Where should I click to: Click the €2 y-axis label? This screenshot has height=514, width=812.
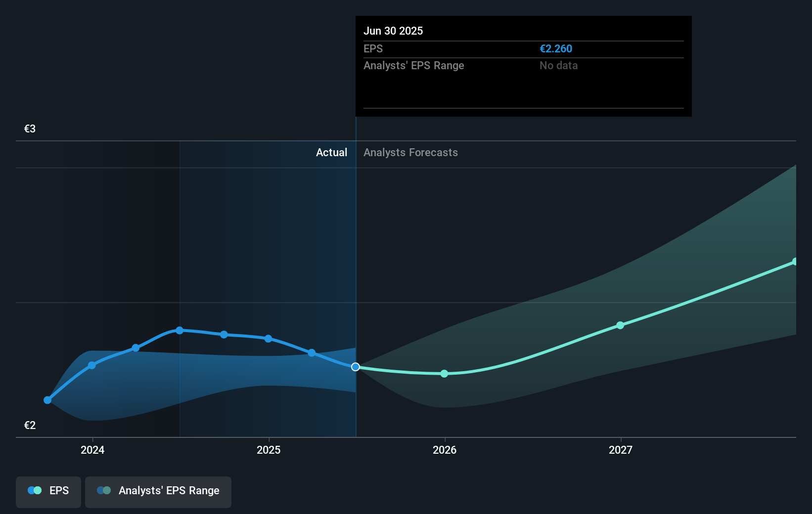click(30, 426)
